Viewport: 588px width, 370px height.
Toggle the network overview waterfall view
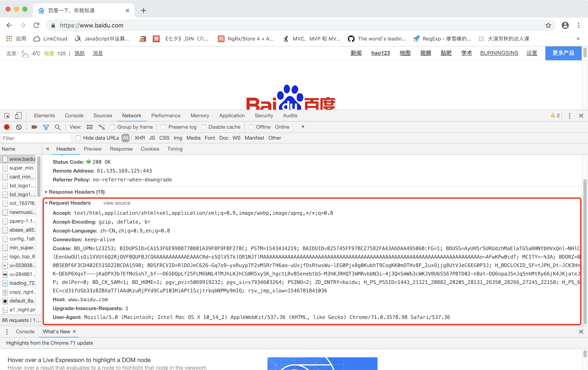(102, 127)
